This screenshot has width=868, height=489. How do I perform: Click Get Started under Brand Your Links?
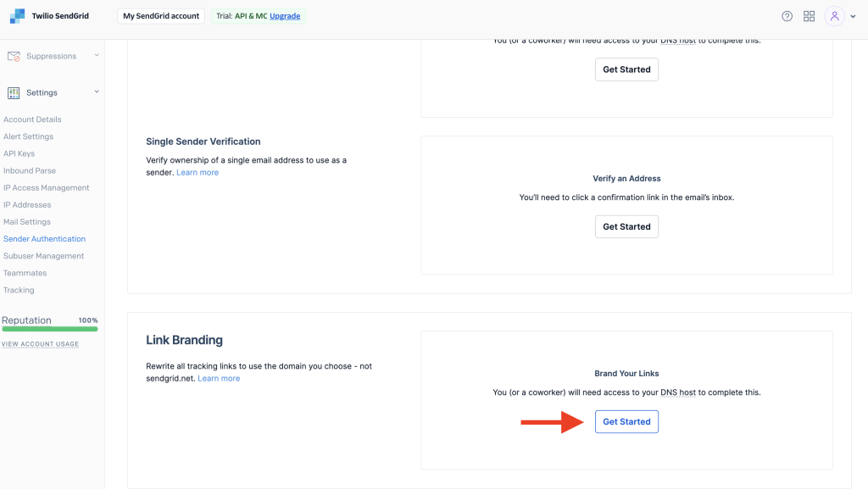pos(626,422)
